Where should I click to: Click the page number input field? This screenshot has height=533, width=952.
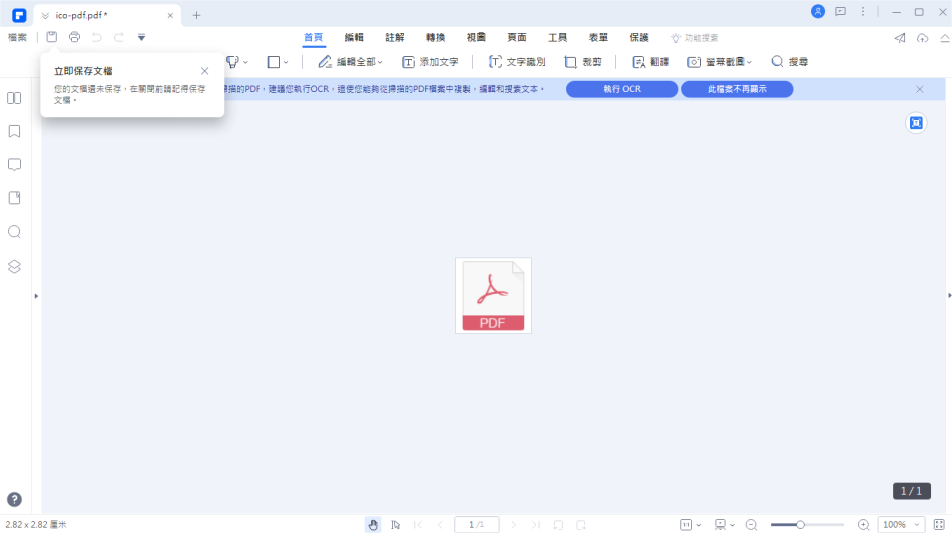point(476,524)
